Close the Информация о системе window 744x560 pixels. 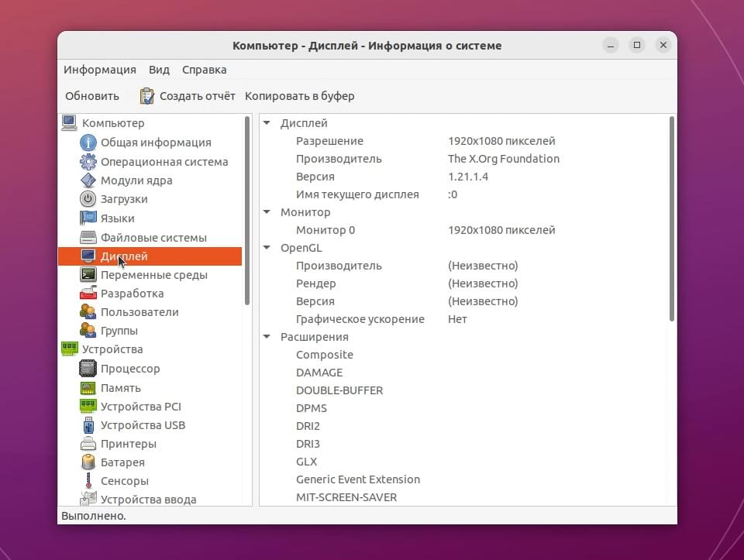[663, 45]
